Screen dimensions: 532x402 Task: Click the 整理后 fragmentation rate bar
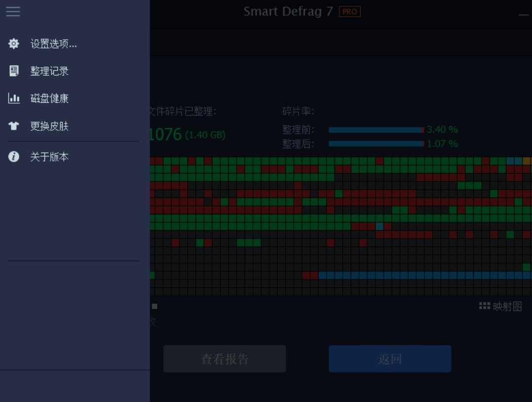[376, 144]
